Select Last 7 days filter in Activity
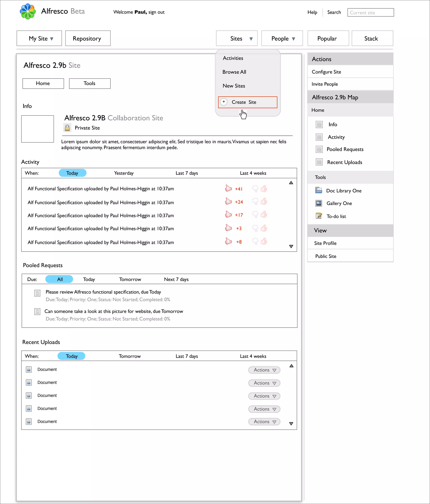This screenshot has height=504, width=430. point(187,173)
